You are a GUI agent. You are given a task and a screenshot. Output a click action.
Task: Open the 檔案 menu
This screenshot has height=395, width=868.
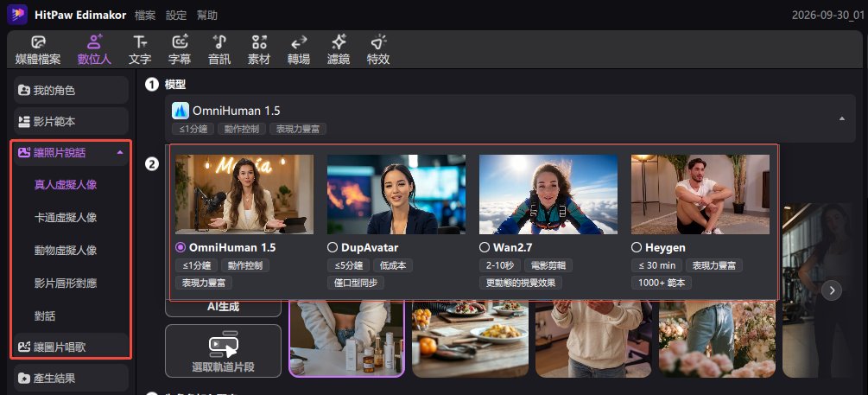tap(145, 16)
